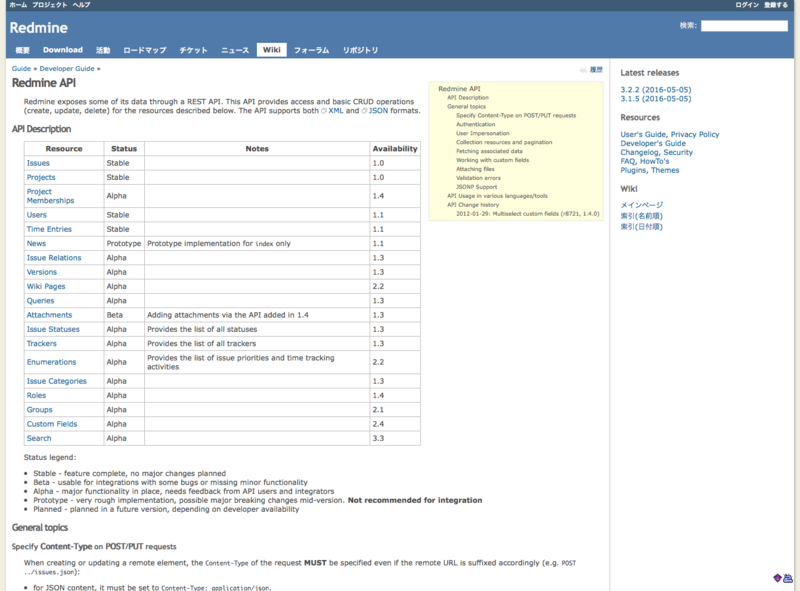Switch to the 活動 tab
The image size is (800, 591).
click(x=103, y=50)
